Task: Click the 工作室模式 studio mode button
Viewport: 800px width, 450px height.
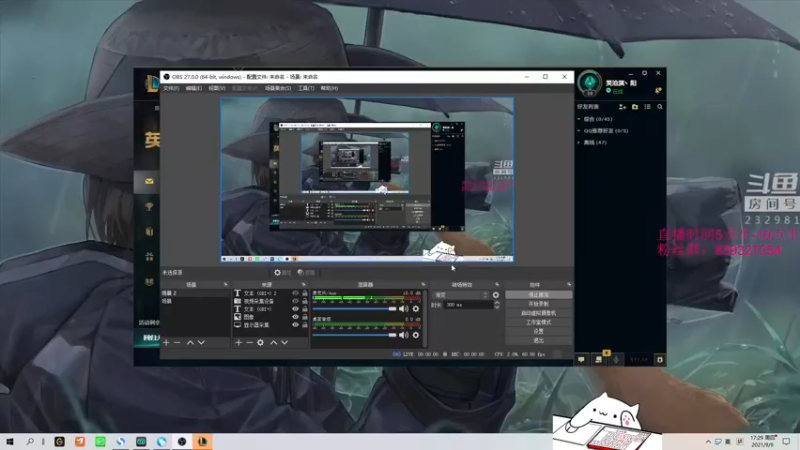Action: tap(539, 322)
